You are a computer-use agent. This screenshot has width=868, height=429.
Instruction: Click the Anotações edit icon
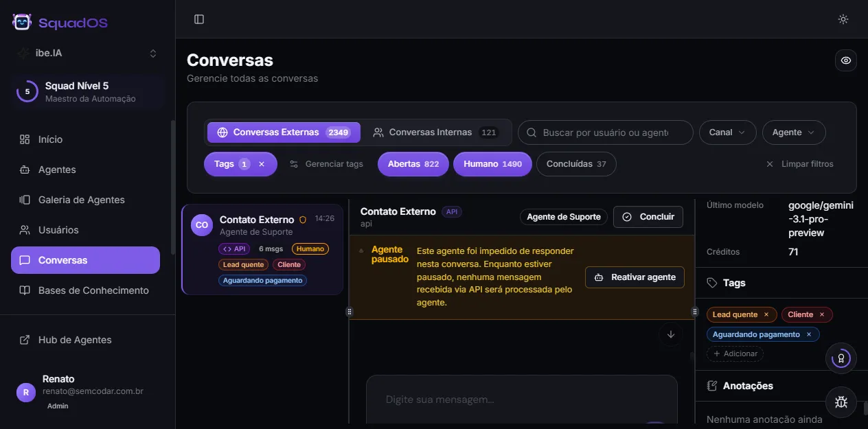click(712, 386)
